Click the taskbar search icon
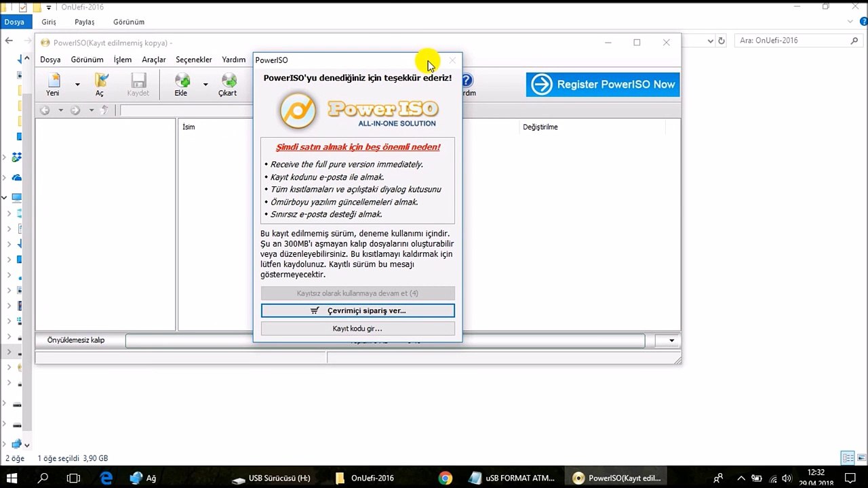Image resolution: width=868 pixels, height=488 pixels. click(x=43, y=478)
